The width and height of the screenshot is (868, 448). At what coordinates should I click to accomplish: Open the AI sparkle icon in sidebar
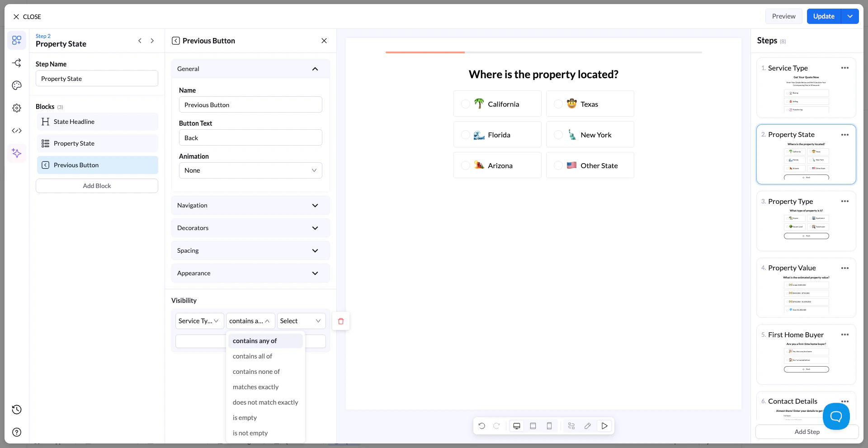[17, 153]
